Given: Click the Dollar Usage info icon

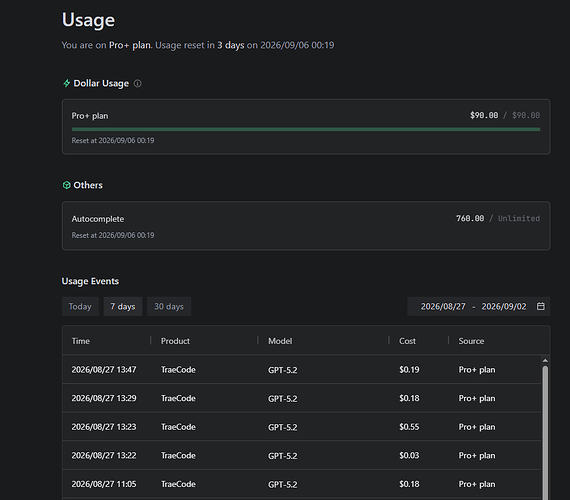Looking at the screenshot, I should 137,84.
